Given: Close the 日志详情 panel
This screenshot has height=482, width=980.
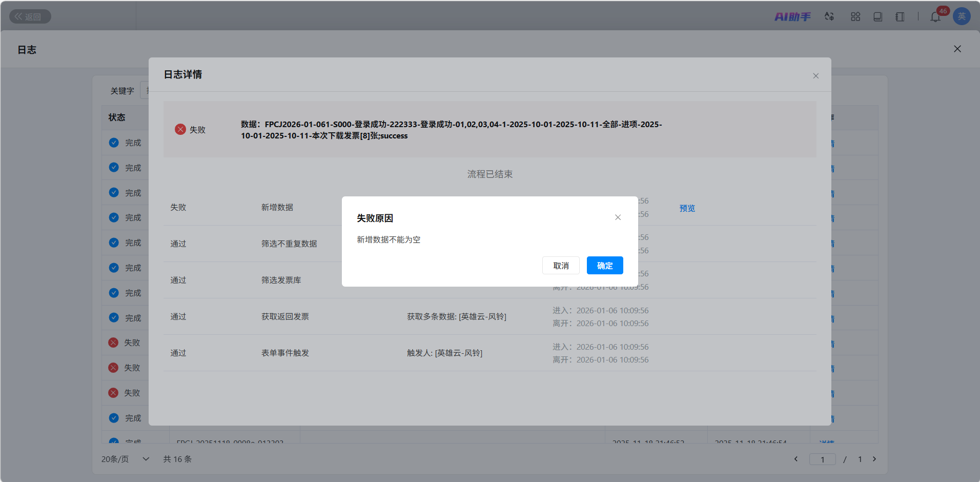Looking at the screenshot, I should (x=815, y=76).
